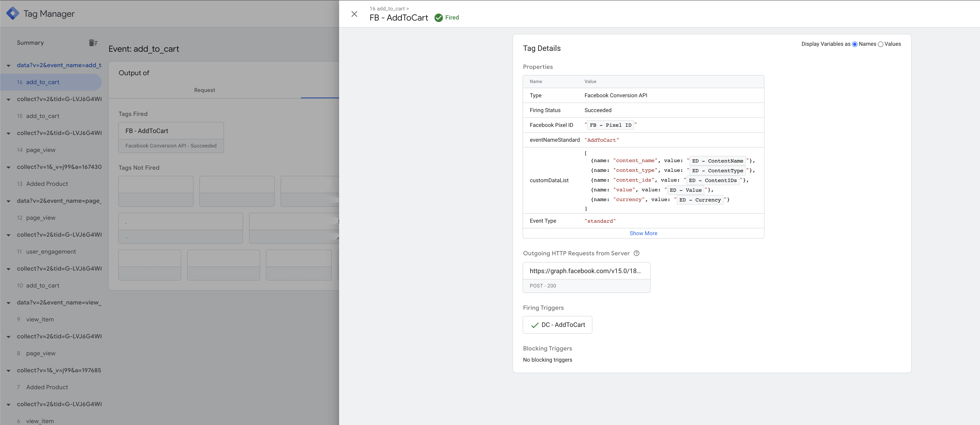The height and width of the screenshot is (425, 980).
Task: Click the Summary menu item in left panel
Action: pyautogui.click(x=31, y=43)
